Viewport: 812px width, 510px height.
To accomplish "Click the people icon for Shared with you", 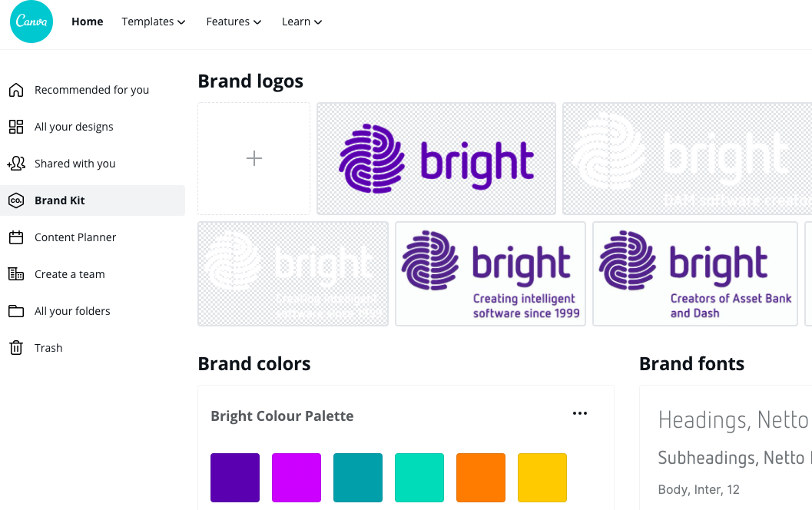I will 16,164.
